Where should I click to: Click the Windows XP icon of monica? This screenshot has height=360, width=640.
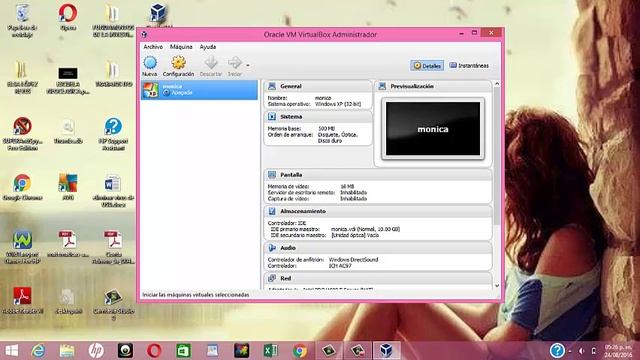pyautogui.click(x=150, y=90)
